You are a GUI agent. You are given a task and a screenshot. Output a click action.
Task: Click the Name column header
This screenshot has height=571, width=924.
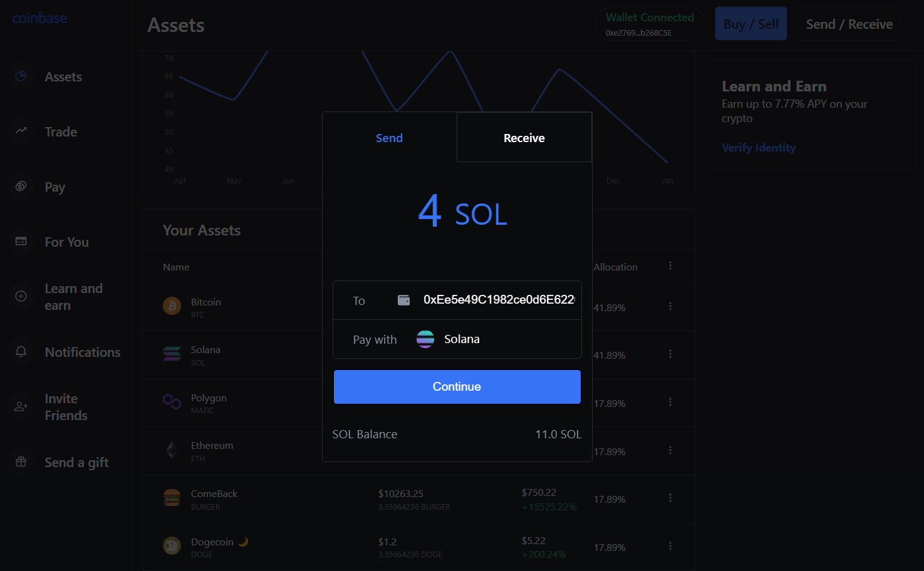[x=176, y=267]
